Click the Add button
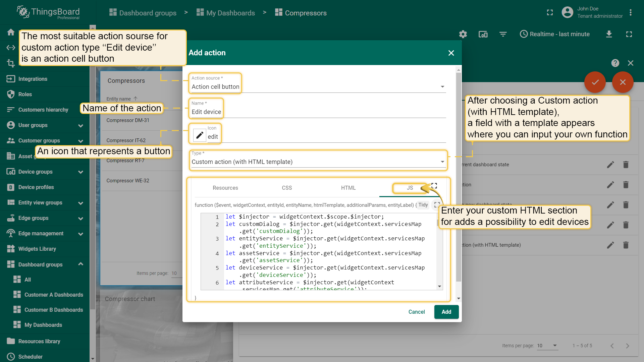Screen dimensions: 644x362 [446, 312]
